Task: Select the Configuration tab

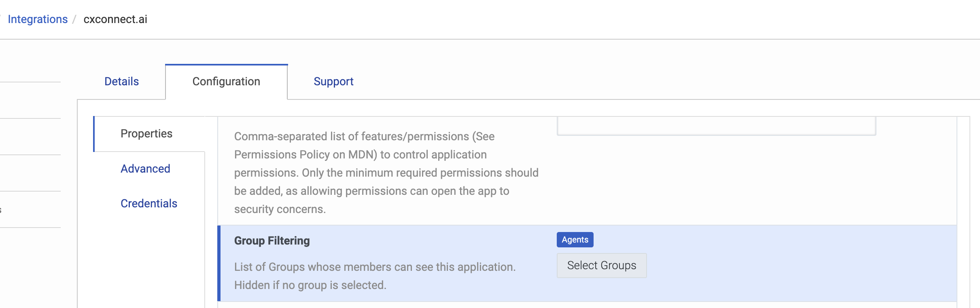Action: [226, 82]
